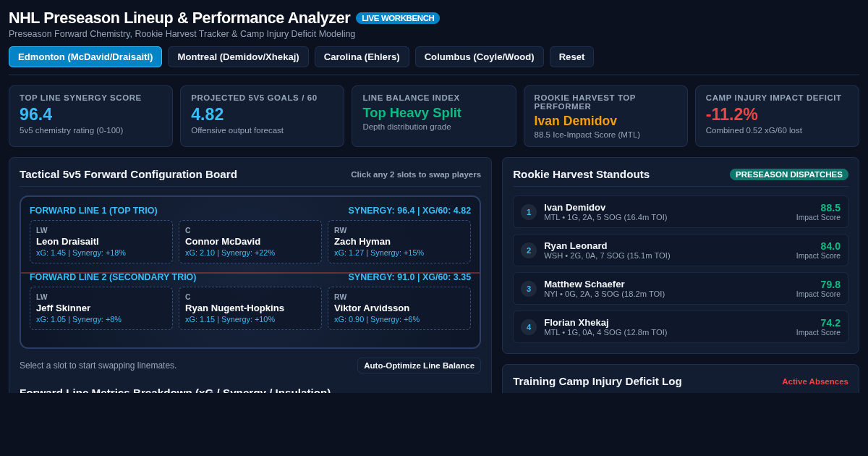Click the Top Heavy Split grade
Viewport: 868px width, 456px height.
click(412, 113)
